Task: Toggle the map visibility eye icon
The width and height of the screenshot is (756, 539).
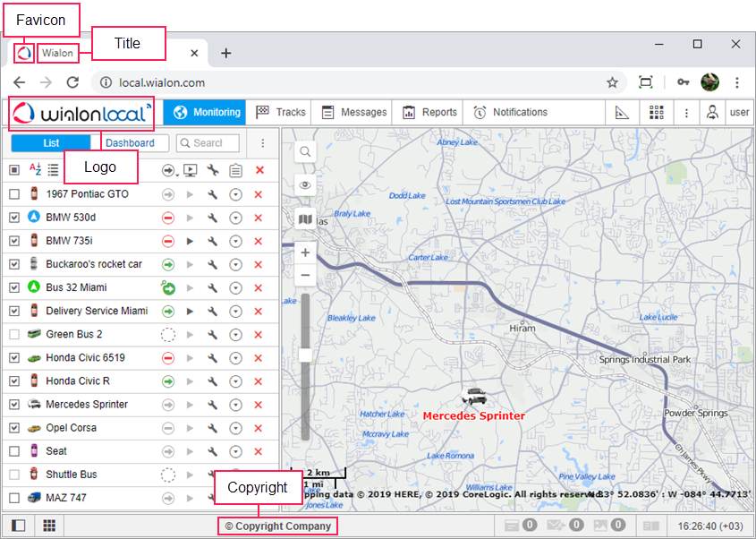Action: [306, 185]
